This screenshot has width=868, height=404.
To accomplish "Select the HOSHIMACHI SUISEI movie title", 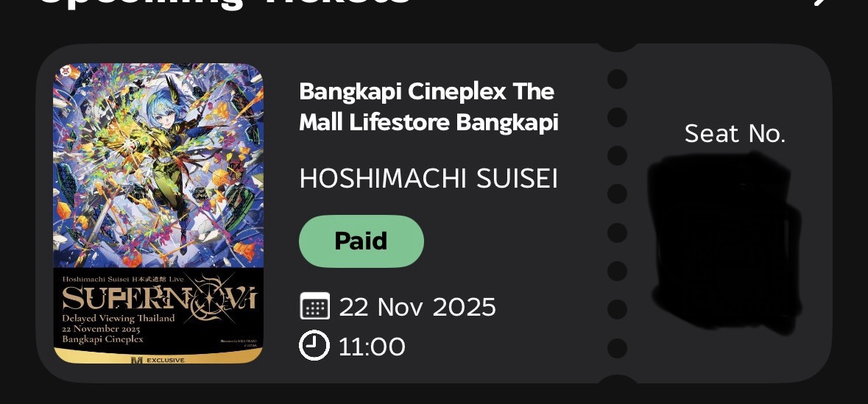I will click(x=428, y=179).
